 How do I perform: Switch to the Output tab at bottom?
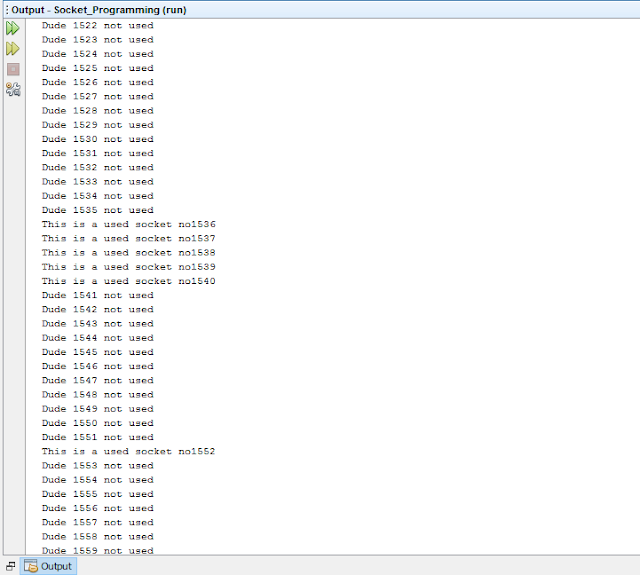(48, 566)
